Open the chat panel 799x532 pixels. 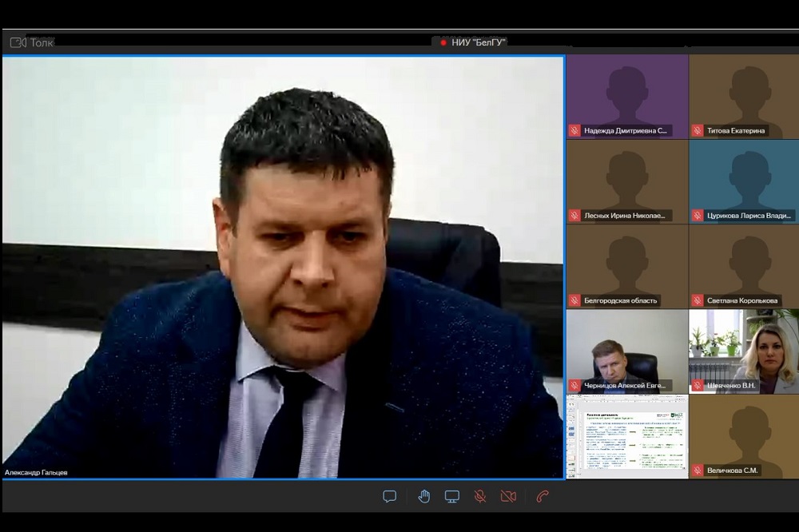[390, 496]
